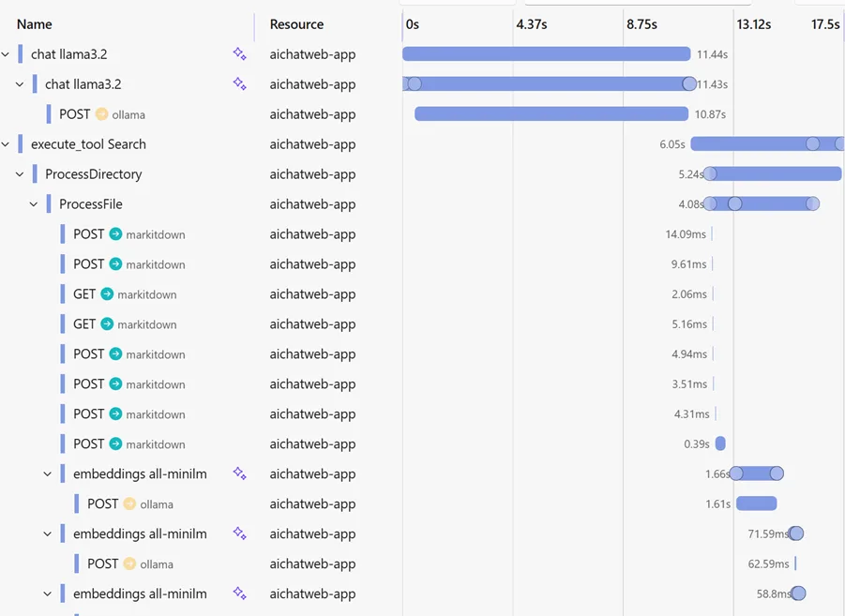Collapse the top-level chat llama3.2 span
Screen dimensions: 845x616
(x=6, y=54)
